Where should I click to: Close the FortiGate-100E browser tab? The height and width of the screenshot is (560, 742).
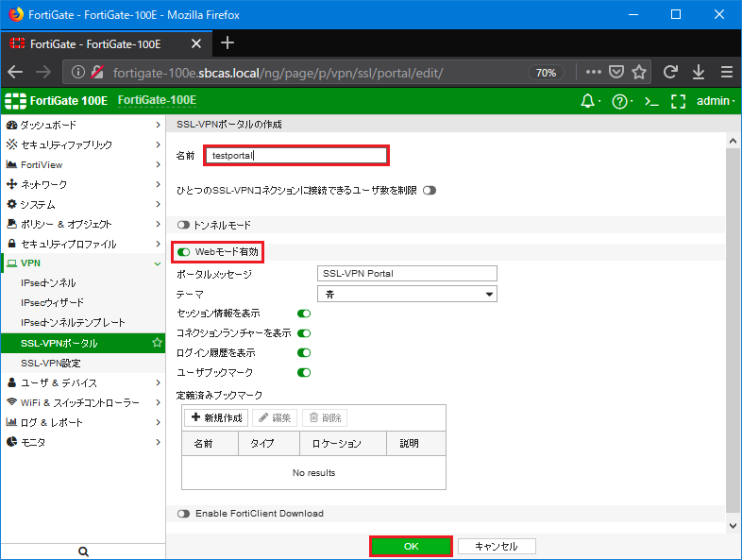[196, 44]
